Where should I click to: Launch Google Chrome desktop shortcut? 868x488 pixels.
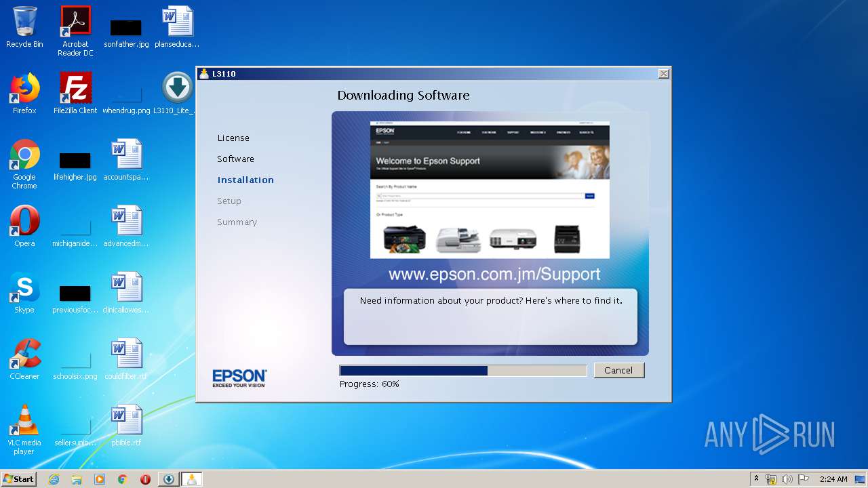(x=24, y=164)
